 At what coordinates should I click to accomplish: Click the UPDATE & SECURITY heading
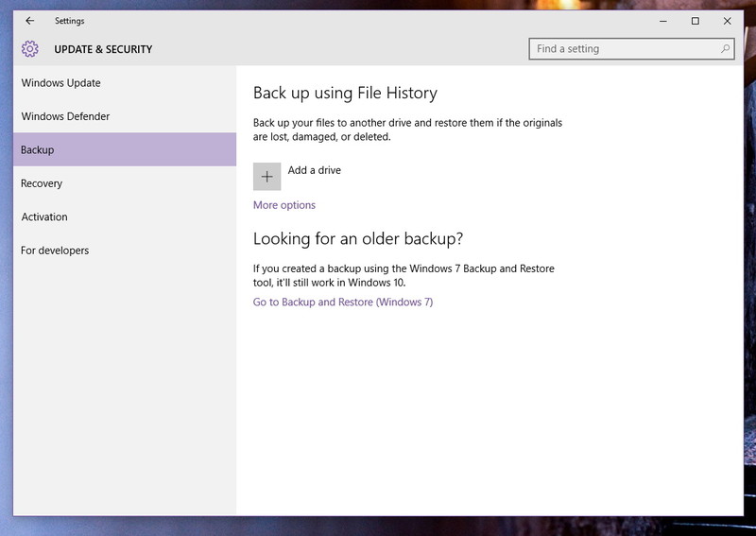103,49
